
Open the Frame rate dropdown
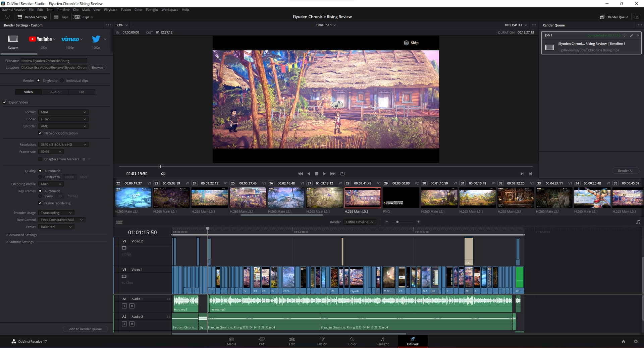pos(51,152)
